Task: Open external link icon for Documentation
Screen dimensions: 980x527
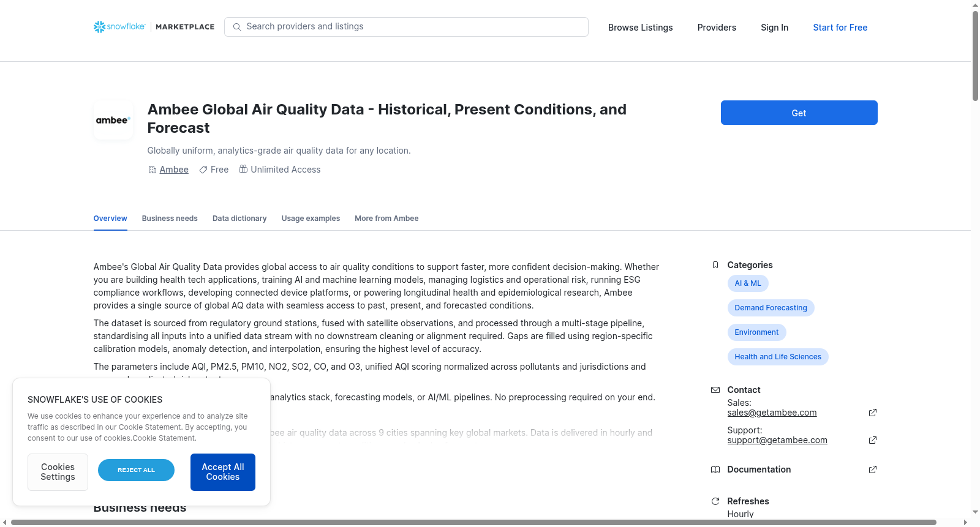Action: 873,469
